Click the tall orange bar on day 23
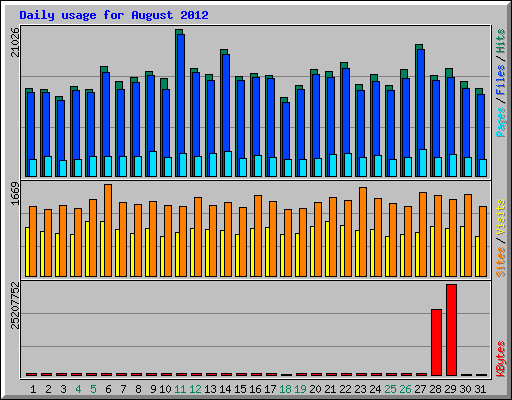 (363, 232)
